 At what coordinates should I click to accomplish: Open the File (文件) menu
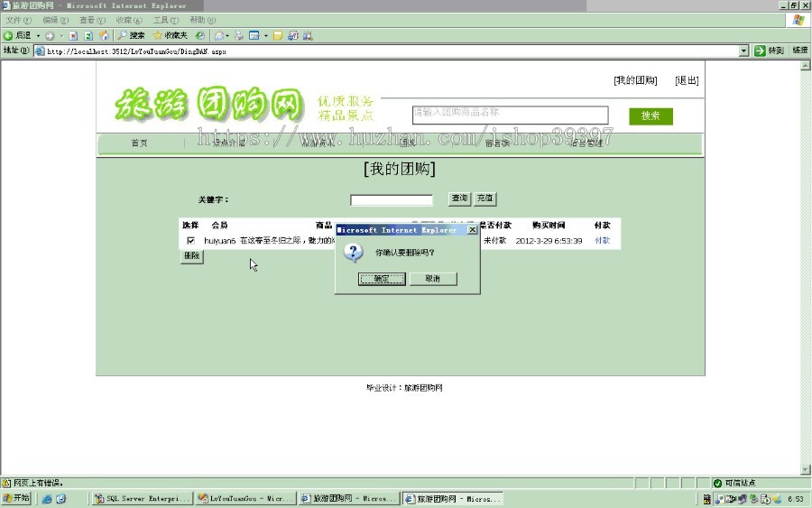click(x=19, y=20)
